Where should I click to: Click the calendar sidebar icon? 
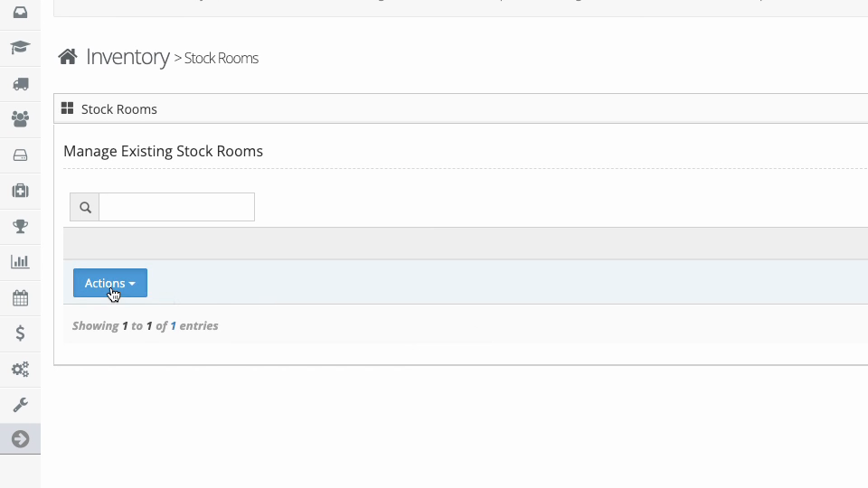pyautogui.click(x=21, y=298)
